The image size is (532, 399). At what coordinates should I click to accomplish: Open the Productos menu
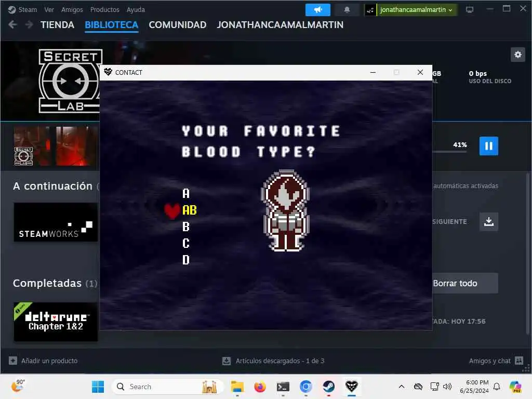click(x=104, y=9)
